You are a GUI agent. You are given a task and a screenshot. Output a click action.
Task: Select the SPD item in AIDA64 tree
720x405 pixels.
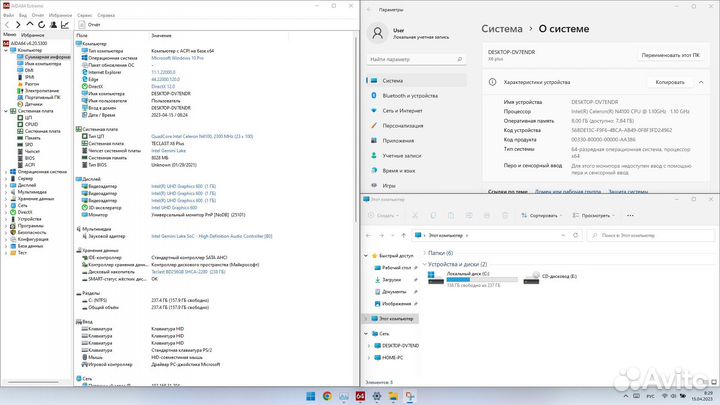pyautogui.click(x=25, y=145)
